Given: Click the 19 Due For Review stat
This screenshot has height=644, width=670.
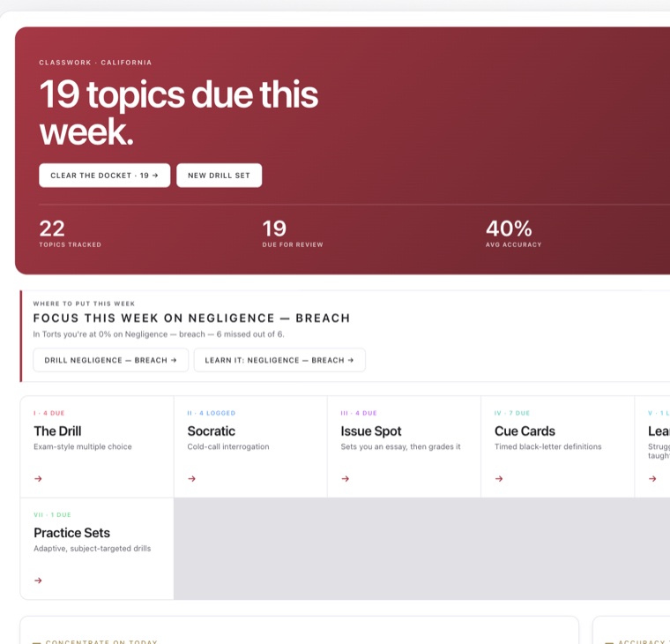Looking at the screenshot, I should pyautogui.click(x=293, y=234).
